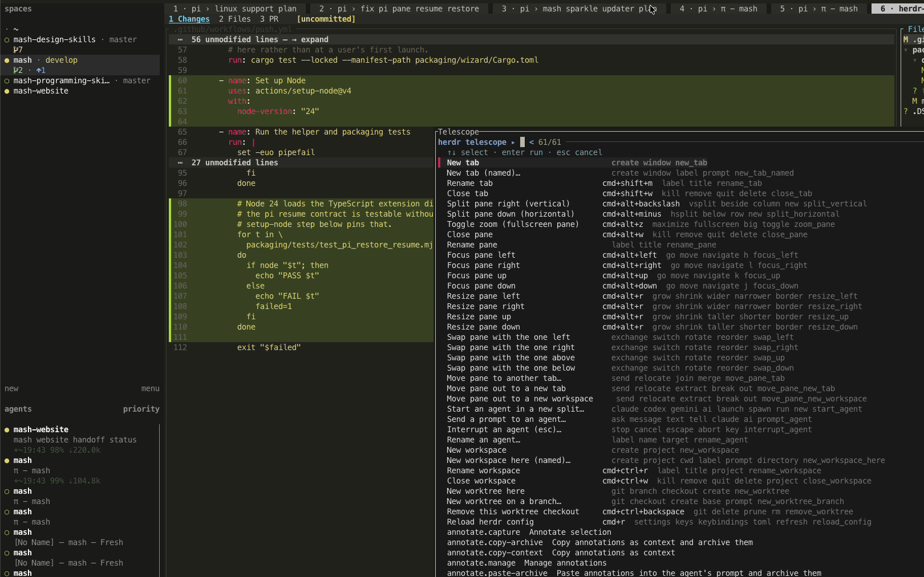Open tab 2 fix pi pane resume restore
This screenshot has height=577, width=924.
(399, 9)
